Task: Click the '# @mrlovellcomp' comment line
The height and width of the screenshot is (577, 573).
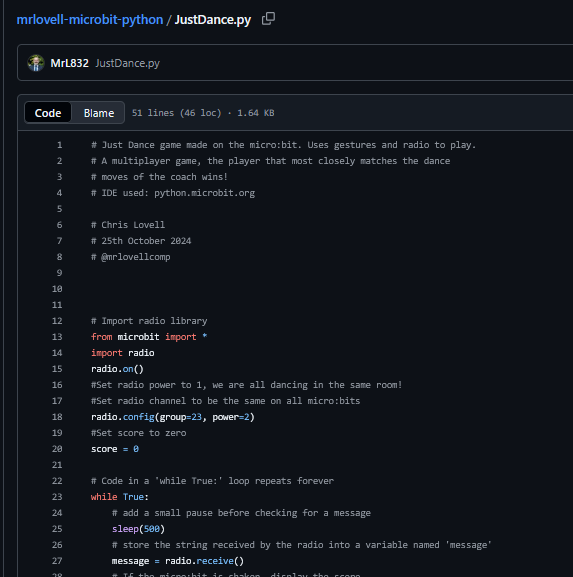Action: pos(131,257)
